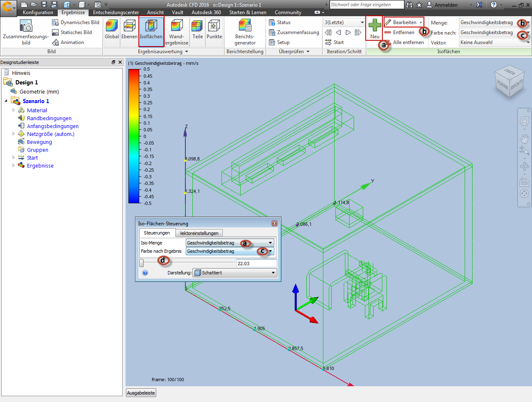This screenshot has width=532, height=402.
Task: Click the iso value slider handle
Action: tap(142, 263)
